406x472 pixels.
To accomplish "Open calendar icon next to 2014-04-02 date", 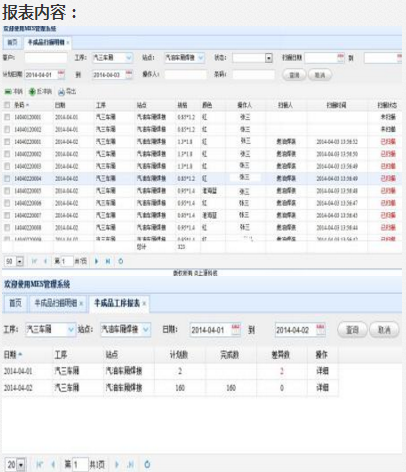I will click(320, 330).
